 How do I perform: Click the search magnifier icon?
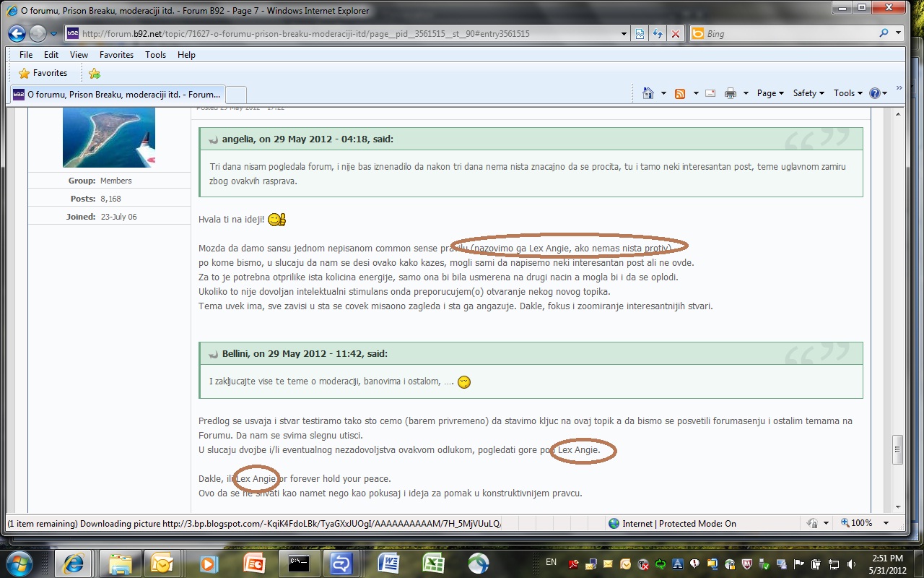click(x=884, y=33)
